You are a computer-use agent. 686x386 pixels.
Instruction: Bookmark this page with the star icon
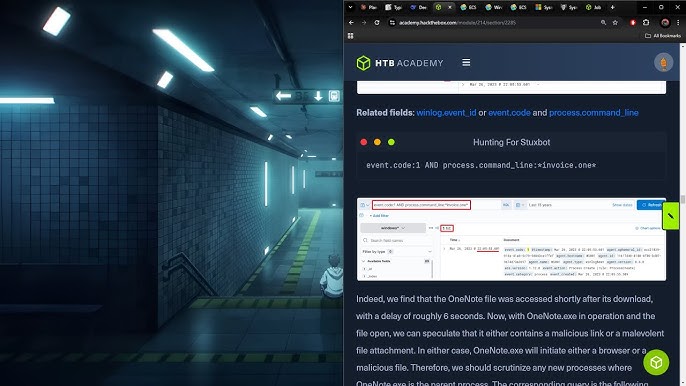[615, 22]
